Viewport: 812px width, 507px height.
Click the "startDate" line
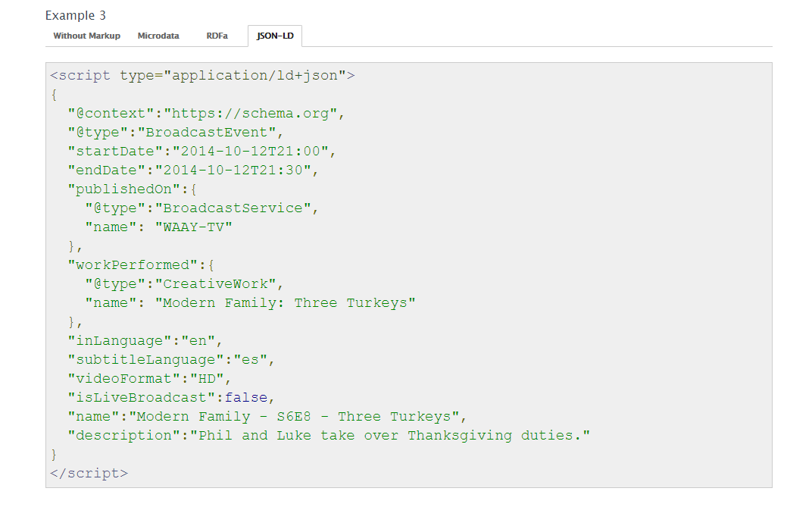pos(202,152)
